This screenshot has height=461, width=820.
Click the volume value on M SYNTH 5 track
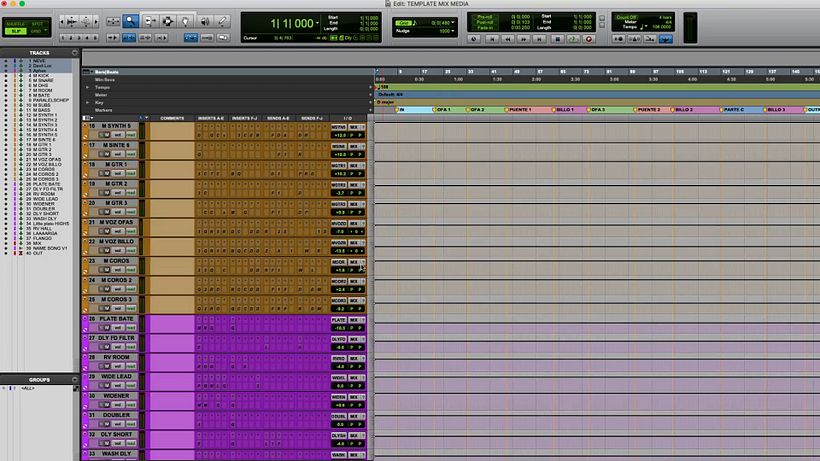pyautogui.click(x=339, y=135)
